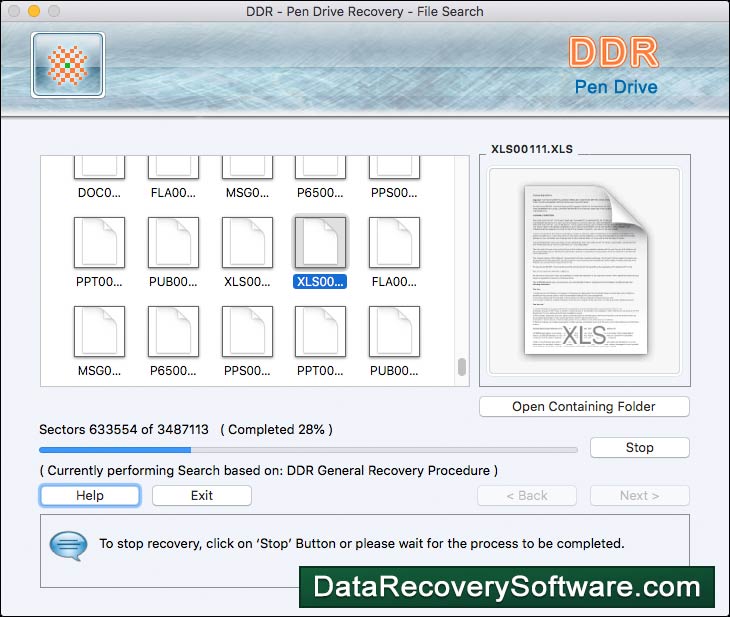Click the file list scrollbar thumb
The height and width of the screenshot is (617, 730).
click(x=461, y=366)
